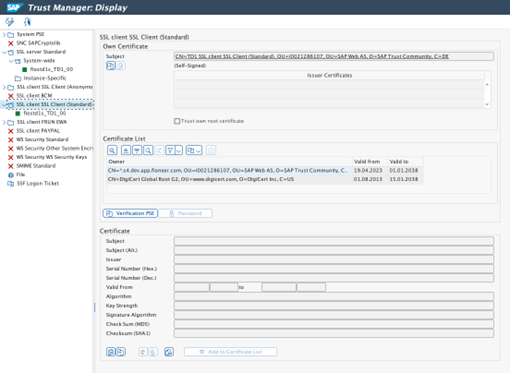
Task: Select SSF Logon Ticket in the tree
Action: click(x=38, y=183)
